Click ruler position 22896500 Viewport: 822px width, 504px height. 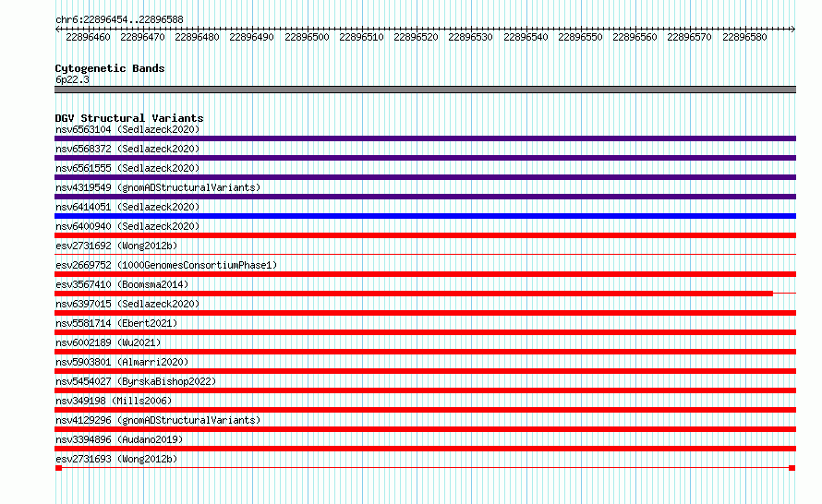(307, 37)
